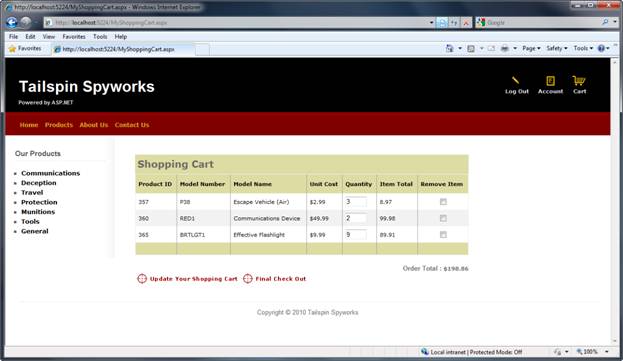Click the browser Back arrow button
Image resolution: width=623 pixels, height=361 pixels.
(12, 23)
